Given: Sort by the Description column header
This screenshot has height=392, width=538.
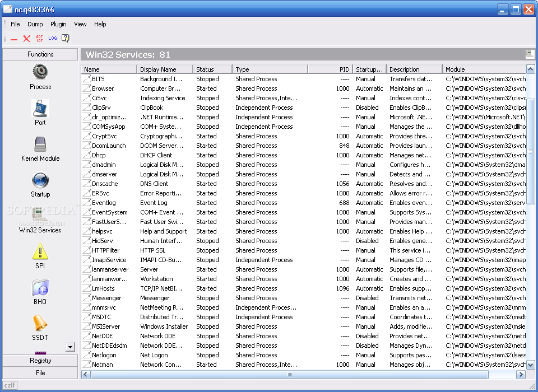Looking at the screenshot, I should coord(415,69).
